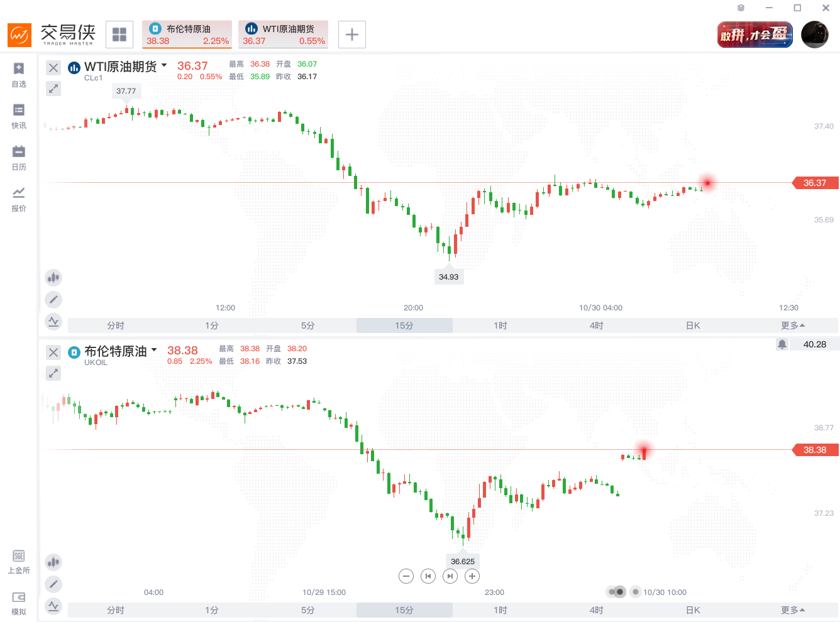Expand WTI原油期货 symbol dropdown arrow
The image size is (840, 622).
tap(164, 65)
